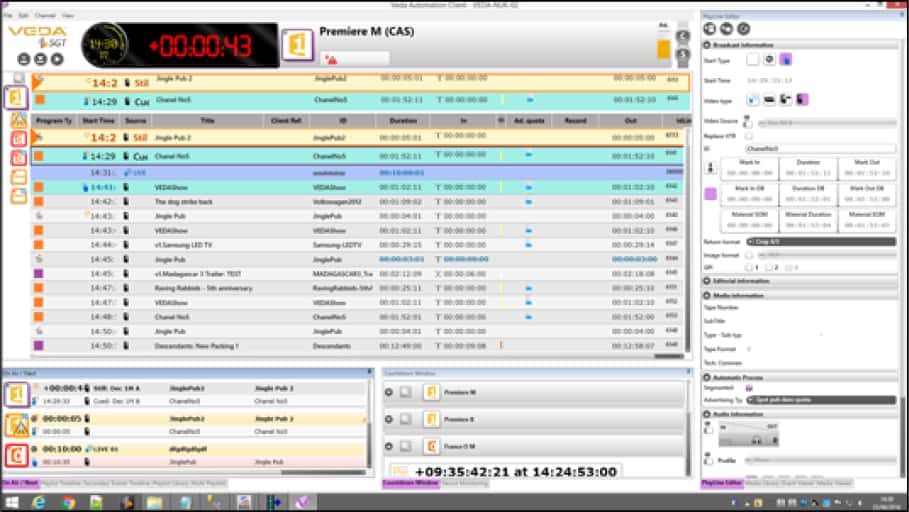Open the Profile dropdown in Audio Information
The image size is (909, 512).
pyautogui.click(x=820, y=460)
